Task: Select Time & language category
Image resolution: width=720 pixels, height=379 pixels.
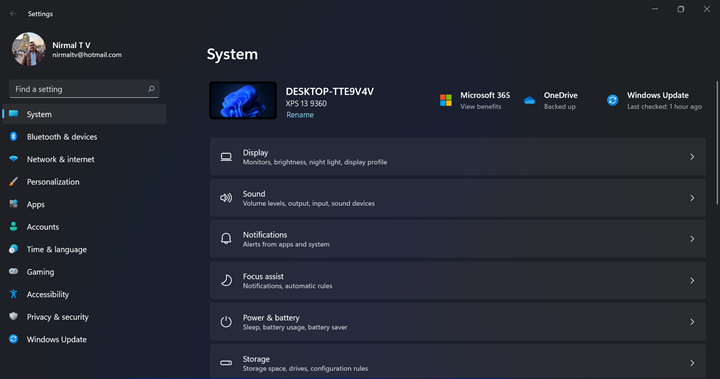Action: click(56, 249)
